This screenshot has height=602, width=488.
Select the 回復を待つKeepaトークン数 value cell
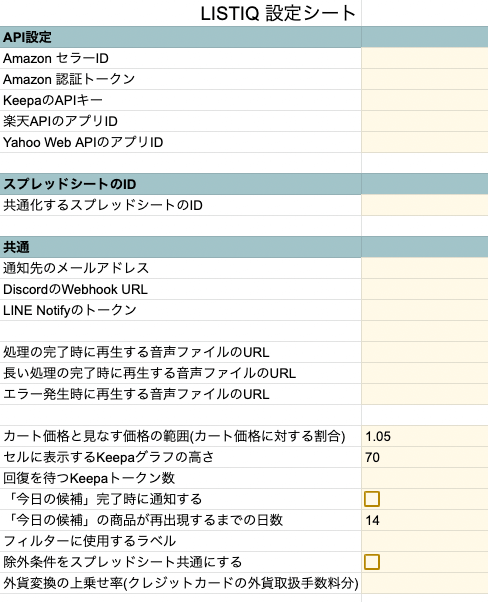[425, 478]
